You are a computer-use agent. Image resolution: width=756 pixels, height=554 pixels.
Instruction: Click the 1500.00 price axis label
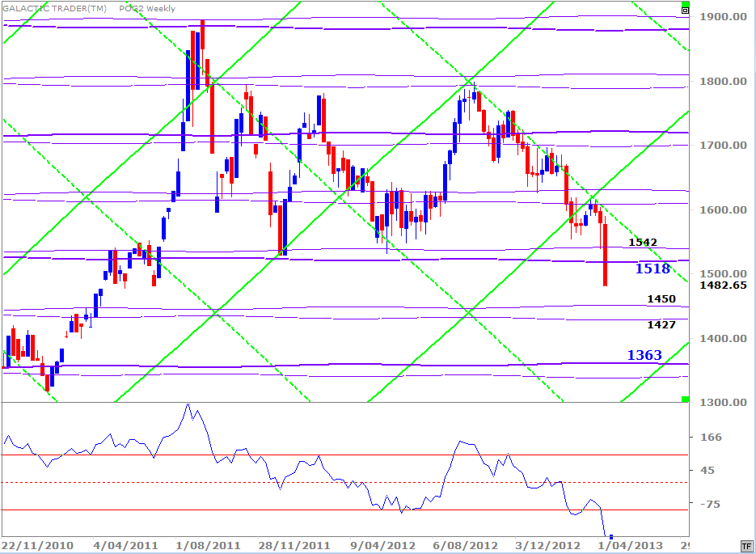(723, 274)
